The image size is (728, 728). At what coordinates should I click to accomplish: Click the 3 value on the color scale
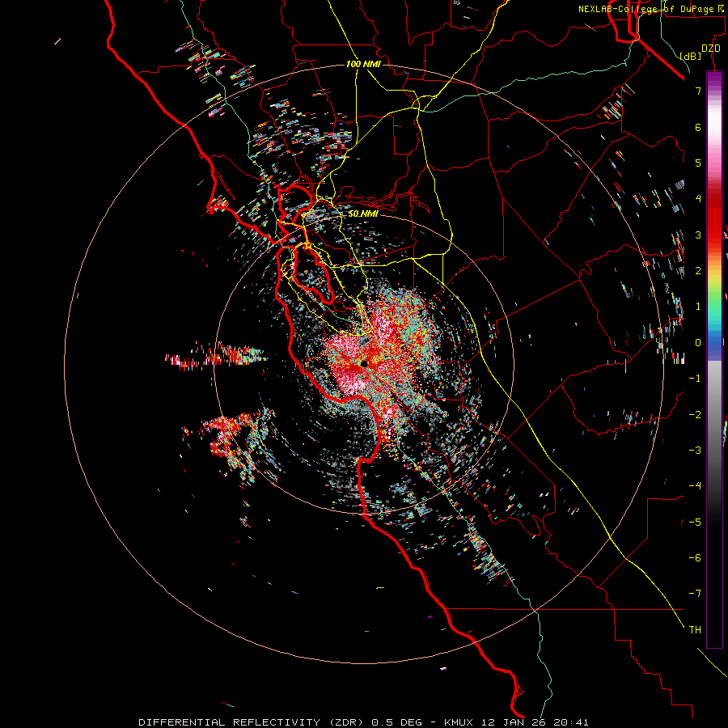pos(698,235)
